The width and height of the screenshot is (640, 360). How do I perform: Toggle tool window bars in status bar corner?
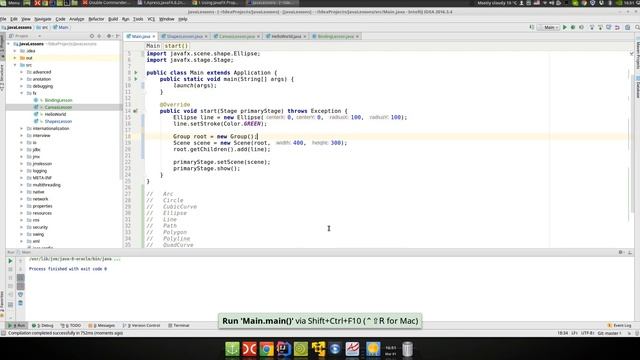coord(3,333)
